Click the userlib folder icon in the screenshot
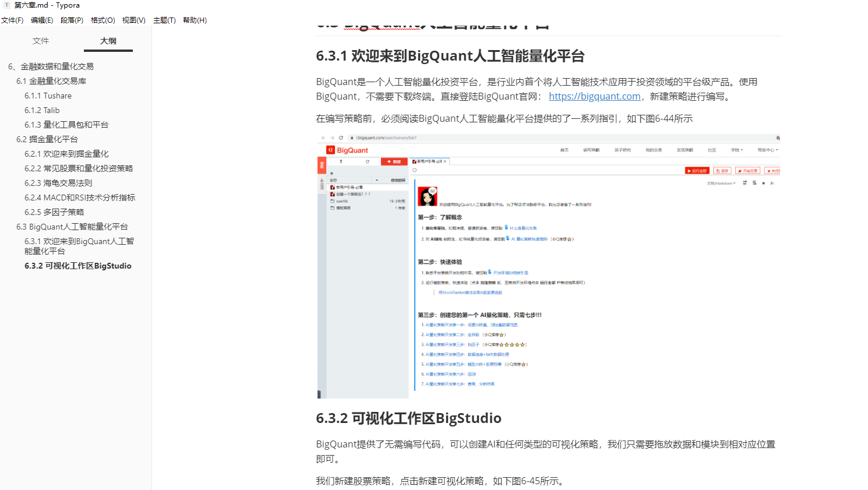The image size is (868, 490). pyautogui.click(x=332, y=202)
